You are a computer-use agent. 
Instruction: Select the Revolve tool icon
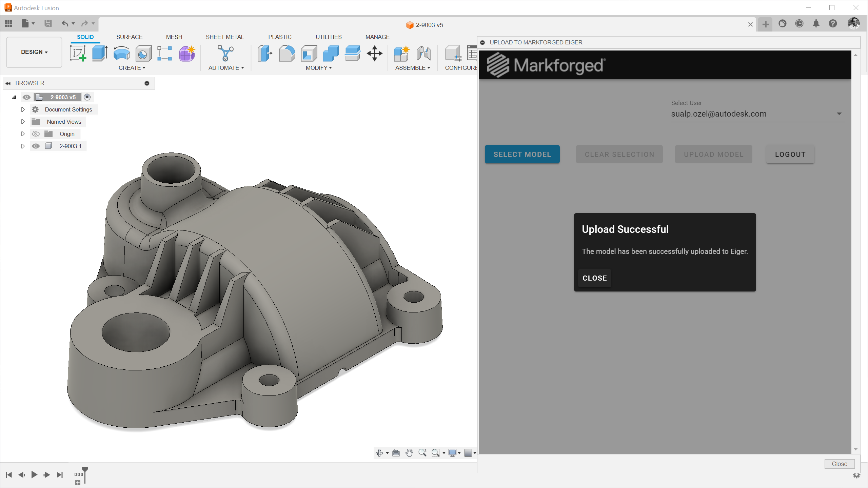tap(121, 54)
